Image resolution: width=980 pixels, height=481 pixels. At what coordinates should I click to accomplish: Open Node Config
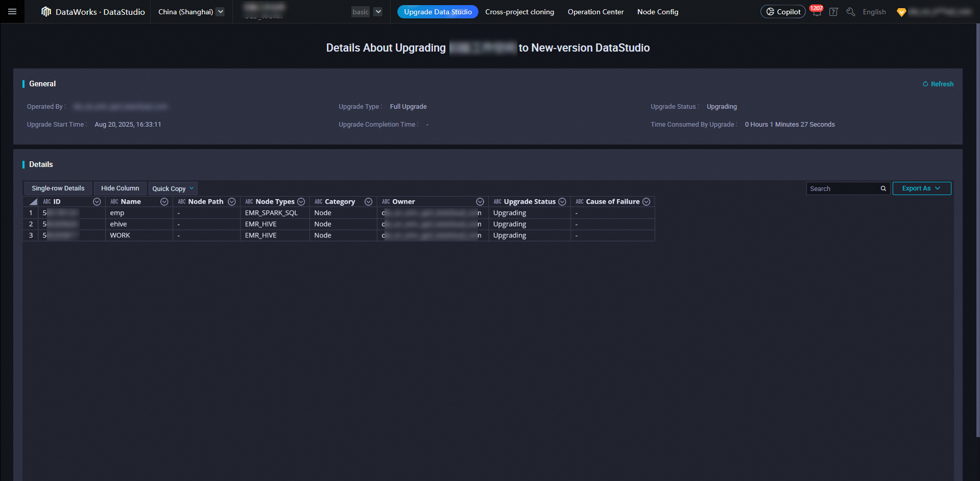click(658, 12)
